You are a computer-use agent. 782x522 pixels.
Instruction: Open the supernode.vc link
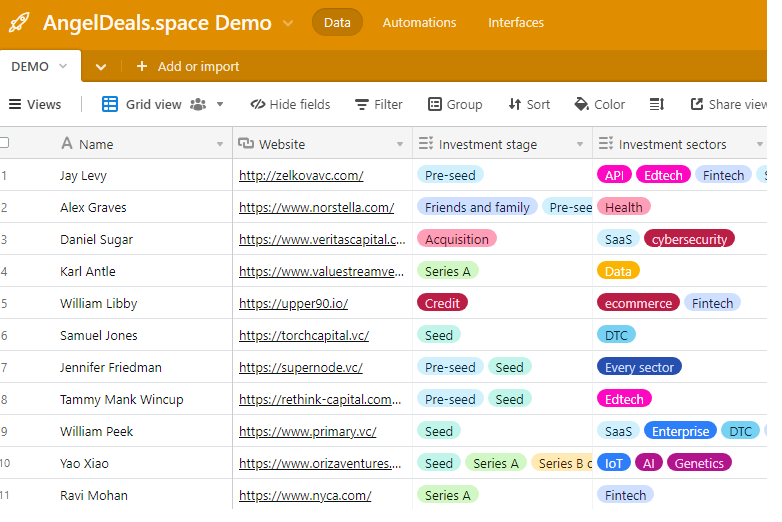[301, 367]
